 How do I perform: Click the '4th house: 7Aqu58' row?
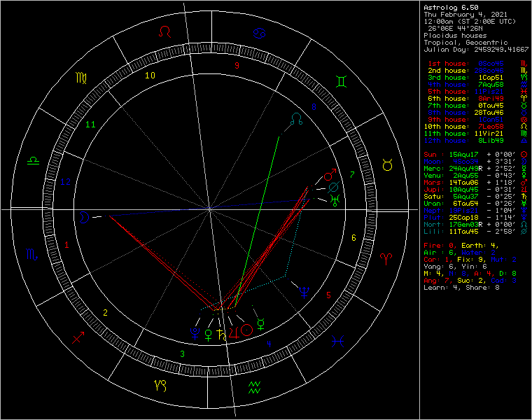(476, 85)
